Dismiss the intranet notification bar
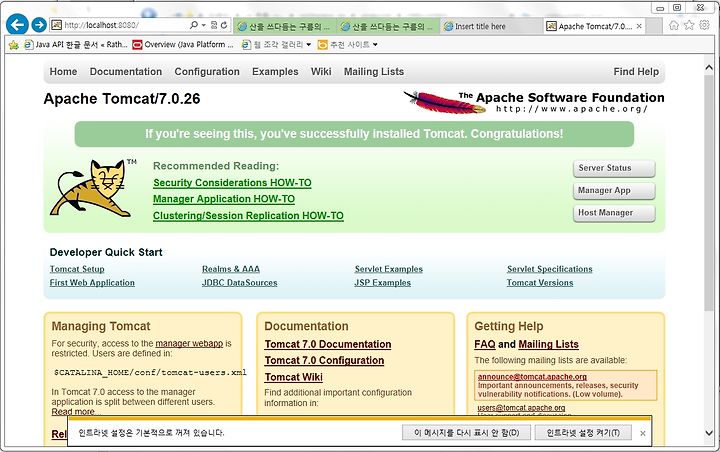The image size is (720, 452). pos(643,433)
